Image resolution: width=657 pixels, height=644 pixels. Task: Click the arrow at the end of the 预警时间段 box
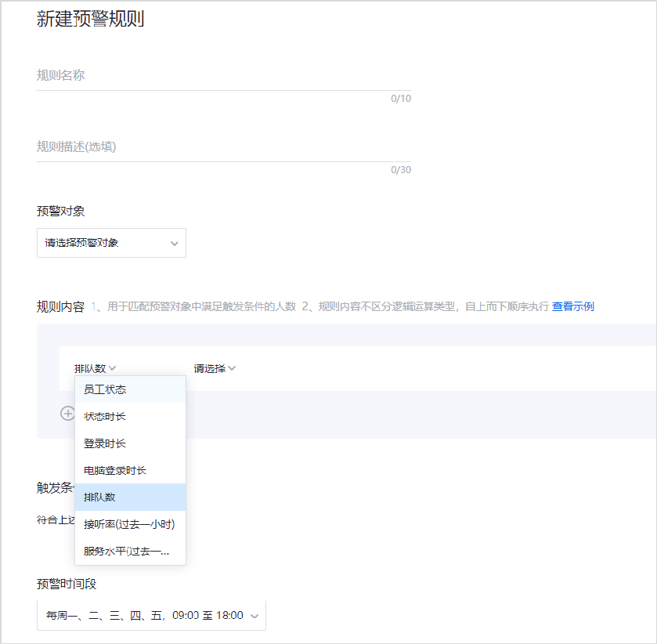click(x=254, y=617)
